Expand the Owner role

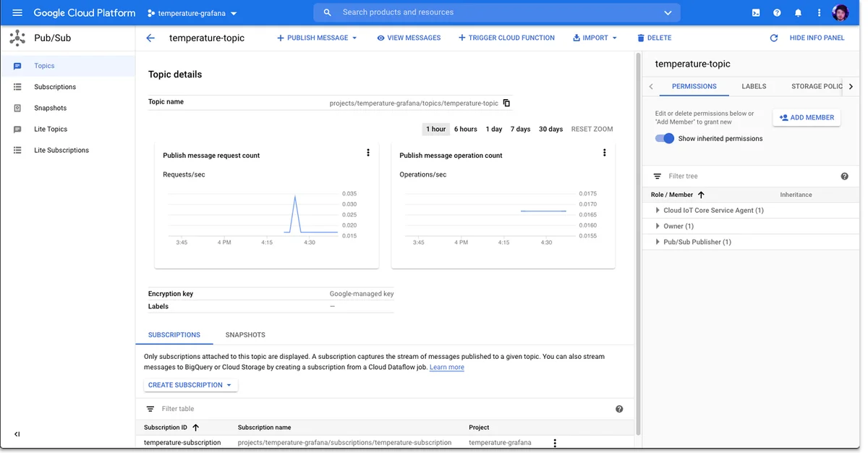click(657, 226)
